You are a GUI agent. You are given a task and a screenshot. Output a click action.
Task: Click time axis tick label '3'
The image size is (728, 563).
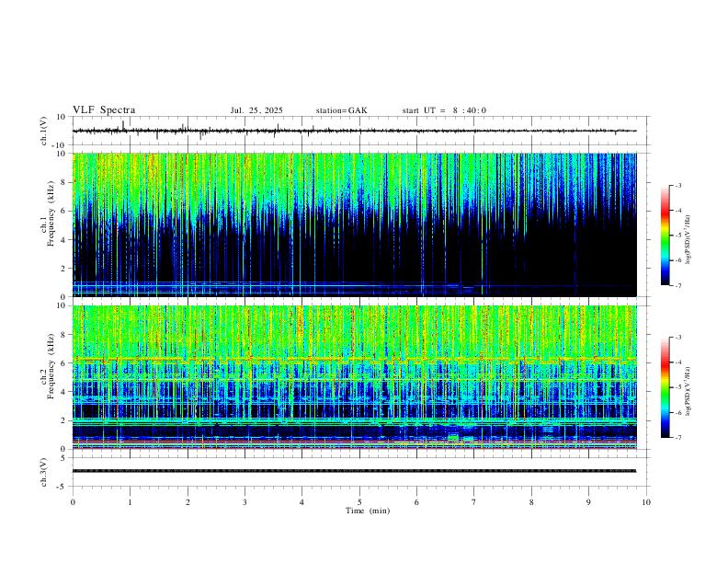click(x=245, y=502)
